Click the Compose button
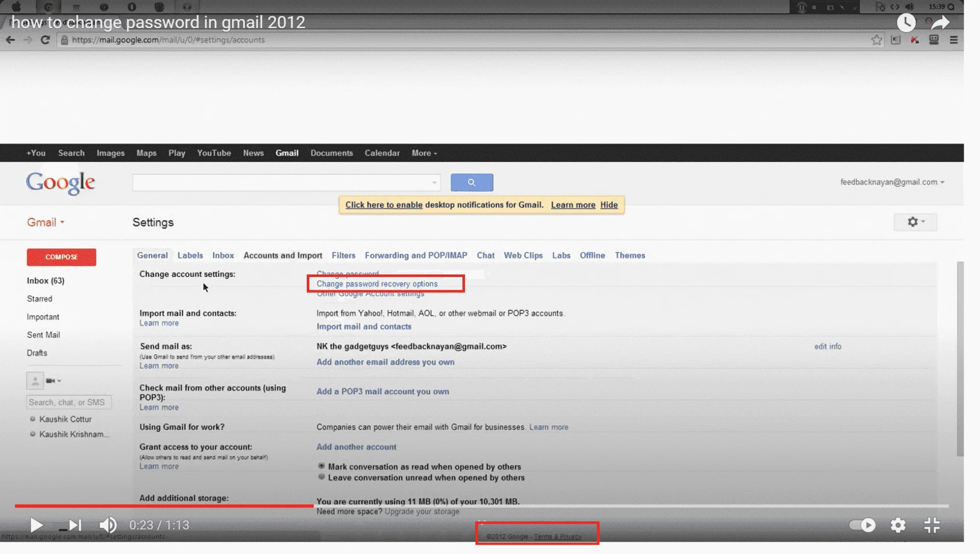 pyautogui.click(x=61, y=257)
